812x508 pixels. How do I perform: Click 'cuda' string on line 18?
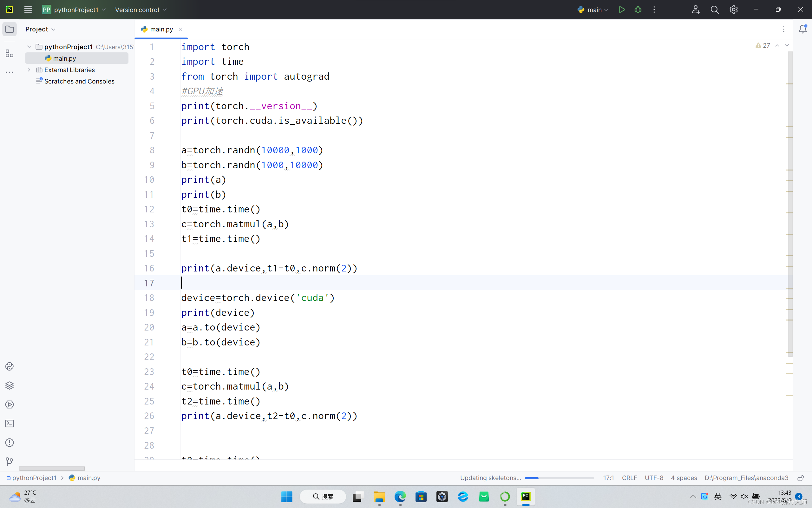point(312,298)
